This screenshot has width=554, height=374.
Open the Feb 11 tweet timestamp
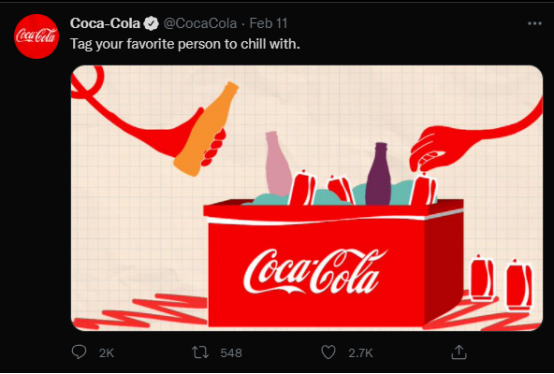point(268,23)
